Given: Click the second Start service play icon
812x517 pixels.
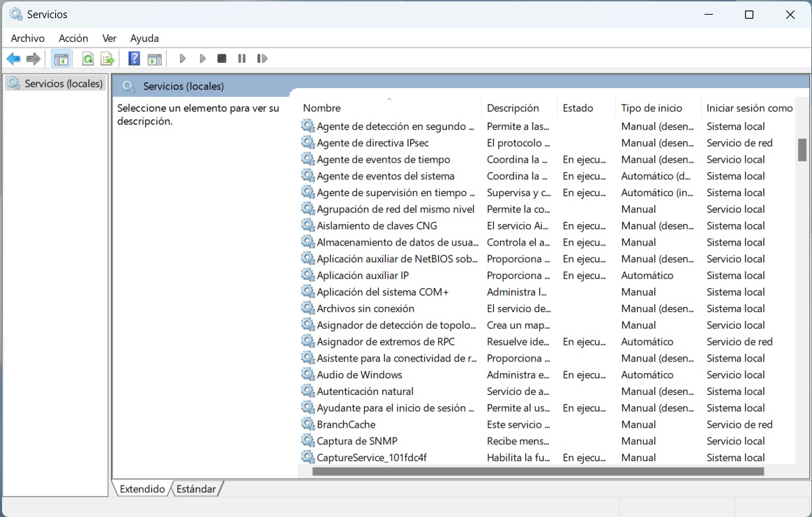Looking at the screenshot, I should [202, 59].
